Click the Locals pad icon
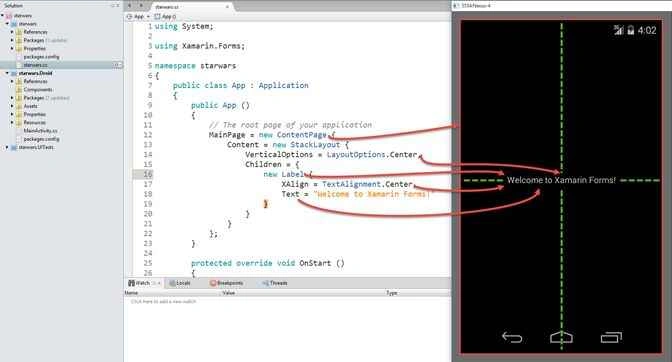Screen dimensions: 672x362 point(172,283)
